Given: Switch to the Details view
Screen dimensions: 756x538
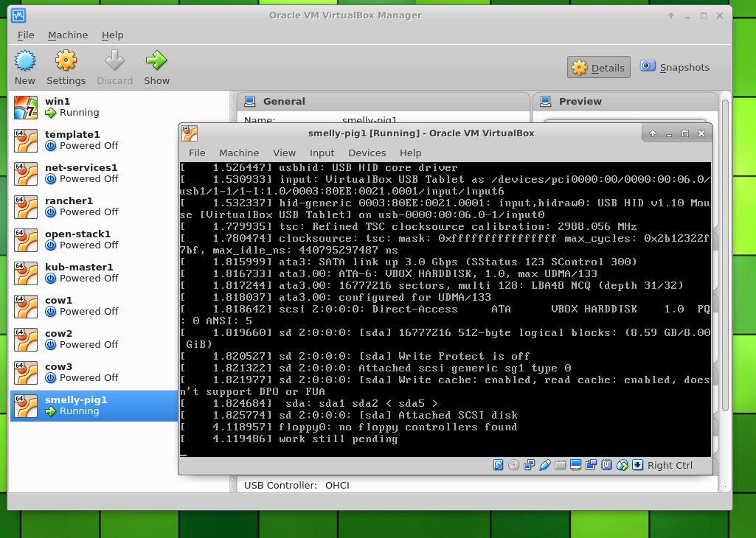Looking at the screenshot, I should point(598,67).
